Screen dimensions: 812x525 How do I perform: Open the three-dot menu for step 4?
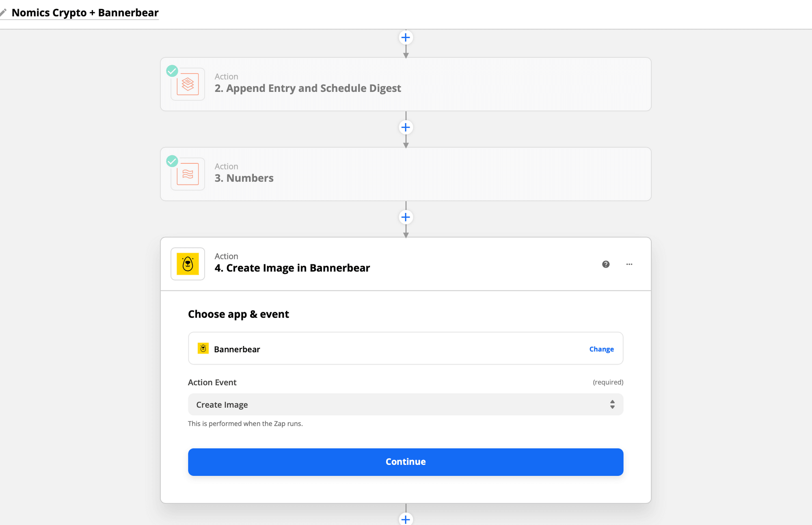pyautogui.click(x=629, y=264)
